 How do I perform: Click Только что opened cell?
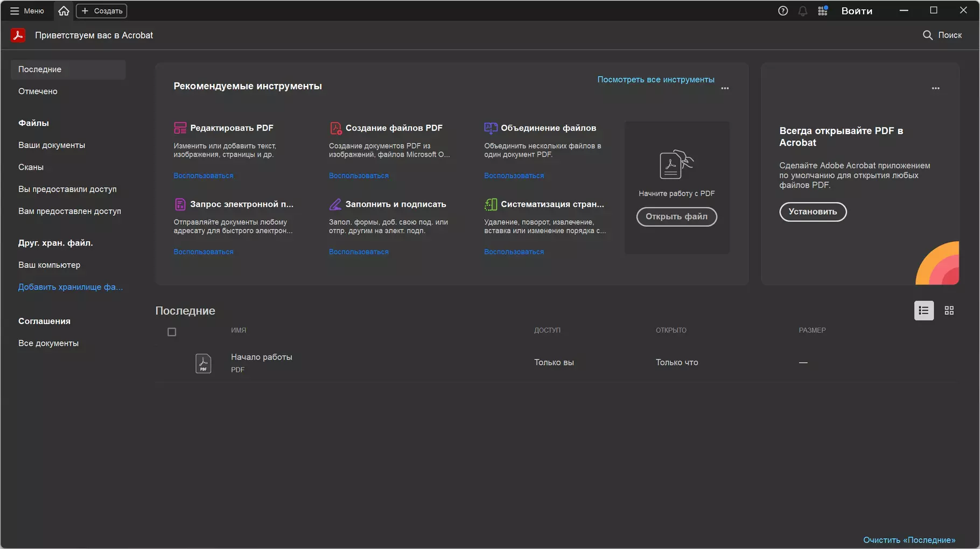pos(677,363)
